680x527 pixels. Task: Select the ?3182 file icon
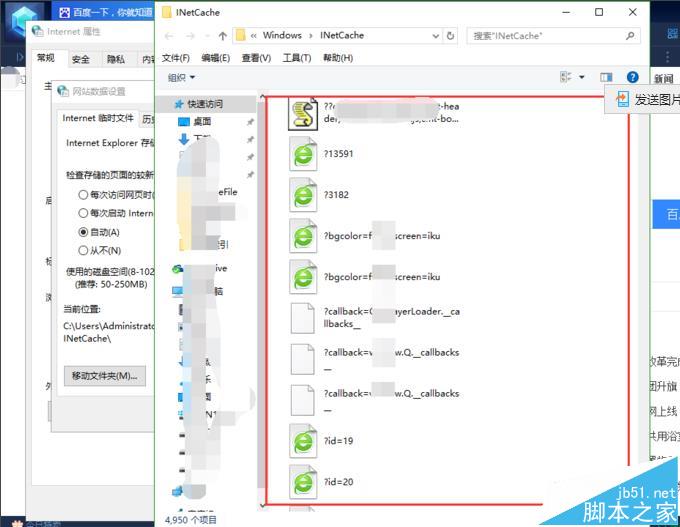(303, 195)
